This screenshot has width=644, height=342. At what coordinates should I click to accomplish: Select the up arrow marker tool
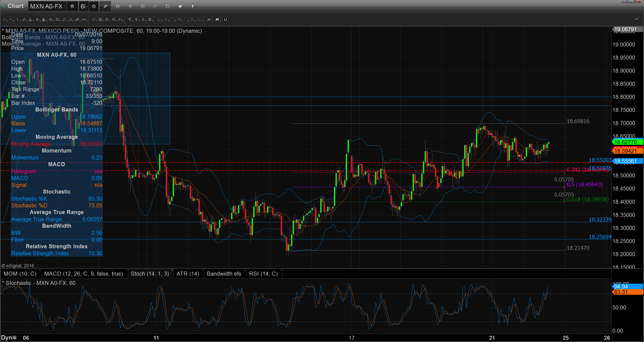pyautogui.click(x=136, y=20)
